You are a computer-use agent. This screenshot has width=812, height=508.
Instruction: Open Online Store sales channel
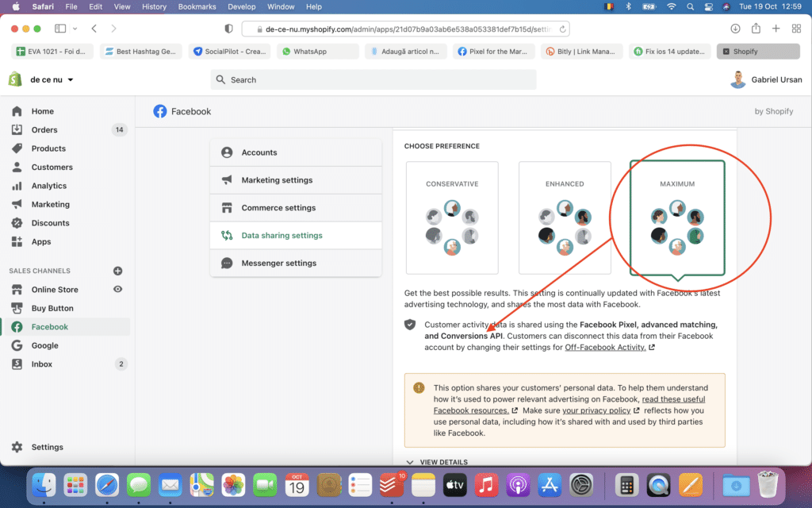[55, 289]
